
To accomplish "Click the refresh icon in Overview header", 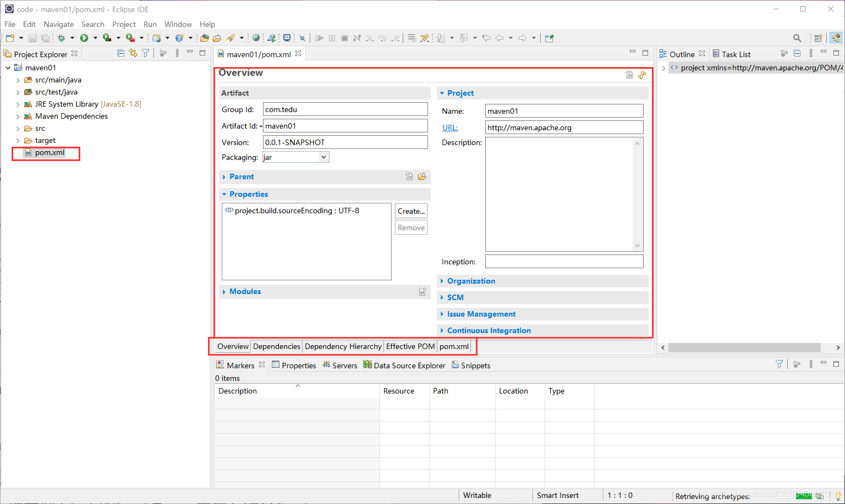I will 642,75.
